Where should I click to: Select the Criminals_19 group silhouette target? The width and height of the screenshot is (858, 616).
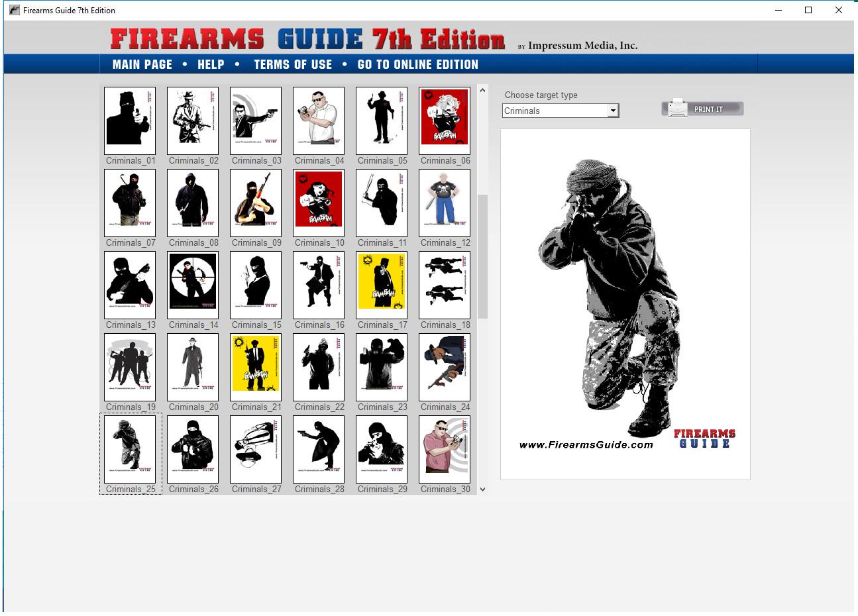[x=130, y=367]
